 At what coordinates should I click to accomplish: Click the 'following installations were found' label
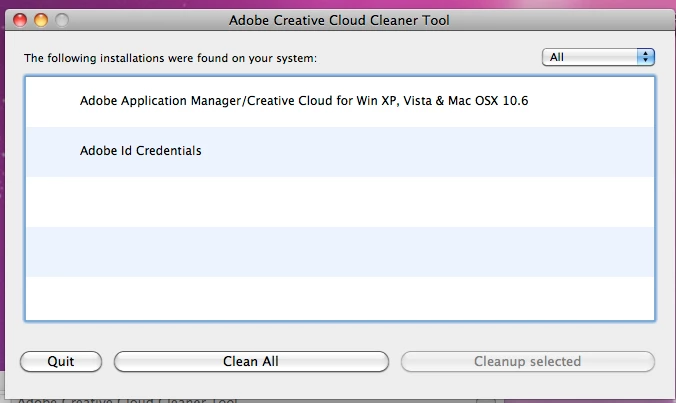(170, 58)
